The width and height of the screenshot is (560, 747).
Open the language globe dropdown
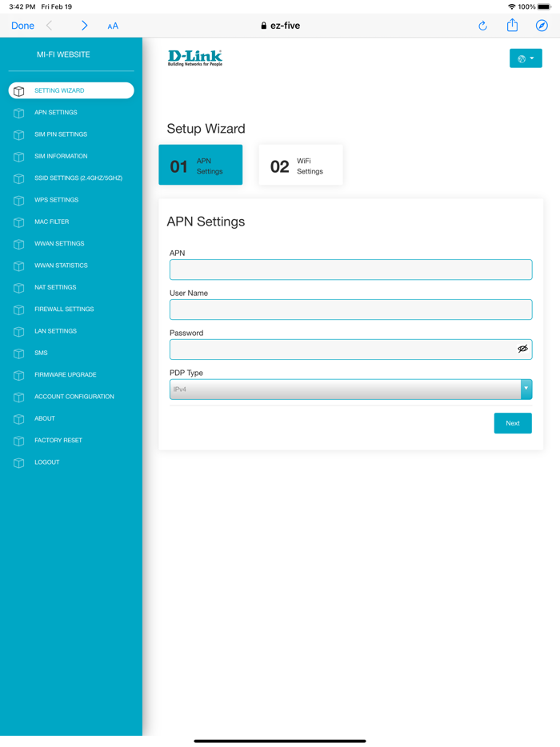526,58
